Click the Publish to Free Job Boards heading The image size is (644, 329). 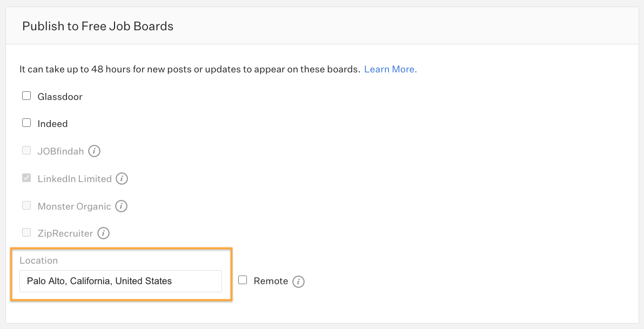tap(98, 26)
